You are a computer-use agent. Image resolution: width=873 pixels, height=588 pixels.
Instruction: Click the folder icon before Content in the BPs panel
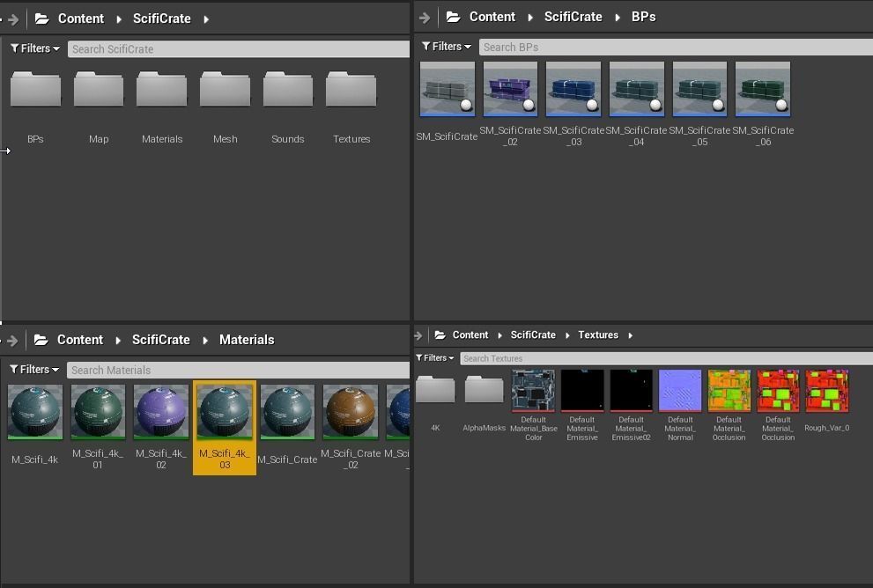click(x=453, y=18)
